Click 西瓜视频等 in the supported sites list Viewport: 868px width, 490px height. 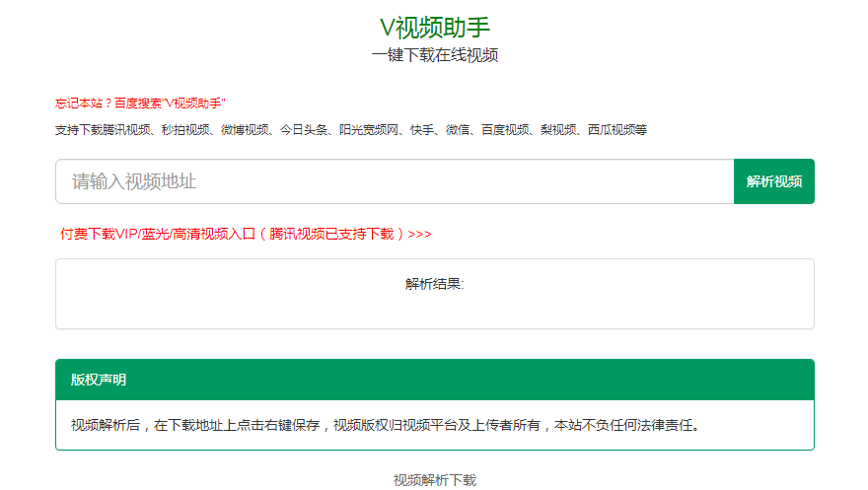point(617,130)
